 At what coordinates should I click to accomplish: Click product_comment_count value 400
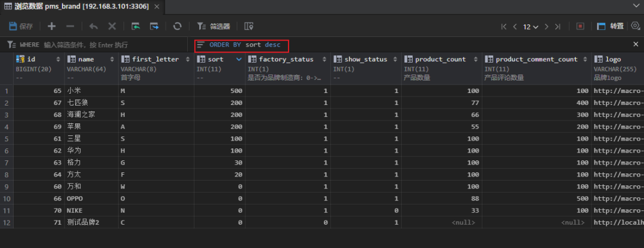(537, 103)
